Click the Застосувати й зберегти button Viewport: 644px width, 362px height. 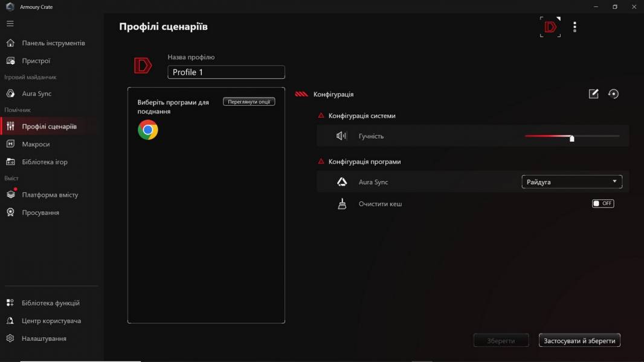[x=579, y=341]
